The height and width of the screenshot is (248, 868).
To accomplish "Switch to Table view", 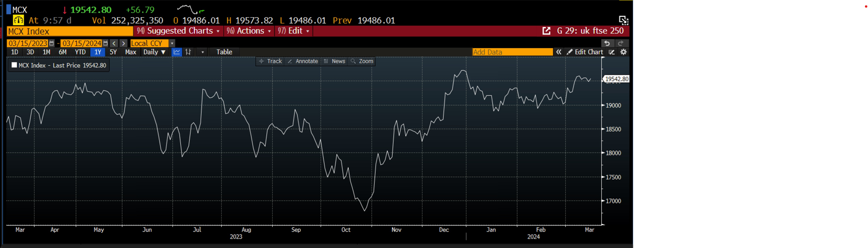I will coord(224,52).
